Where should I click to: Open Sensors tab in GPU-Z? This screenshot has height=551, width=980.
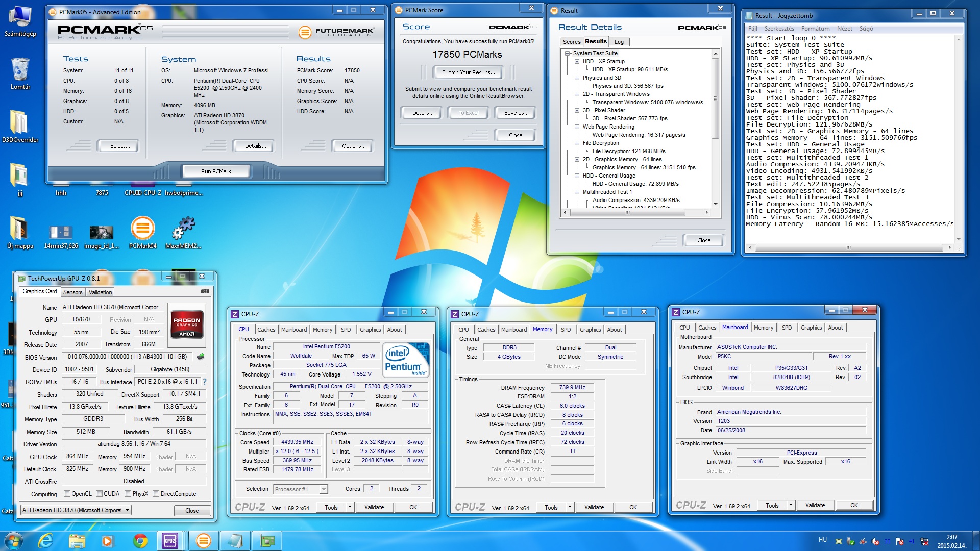72,292
